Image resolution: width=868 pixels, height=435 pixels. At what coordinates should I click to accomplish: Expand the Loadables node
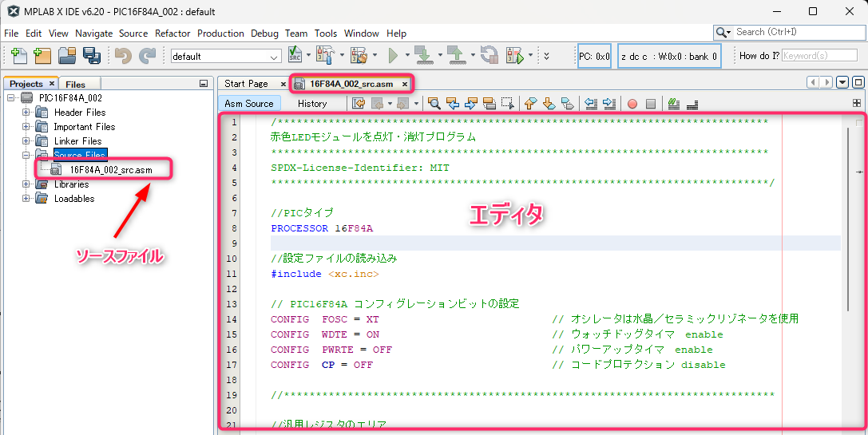[26, 199]
